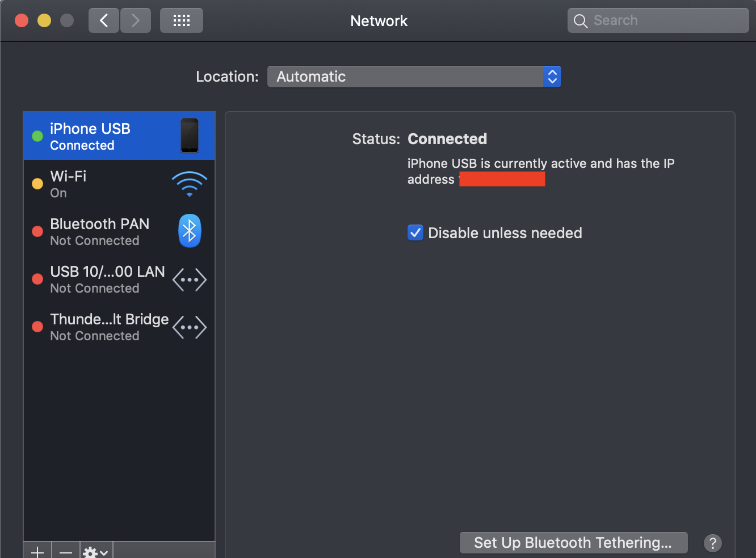
Task: Click the USB LAN ethernet icon
Action: 190,280
